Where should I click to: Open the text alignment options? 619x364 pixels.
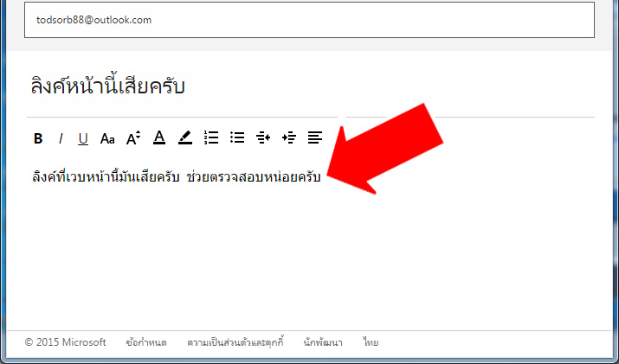click(315, 137)
